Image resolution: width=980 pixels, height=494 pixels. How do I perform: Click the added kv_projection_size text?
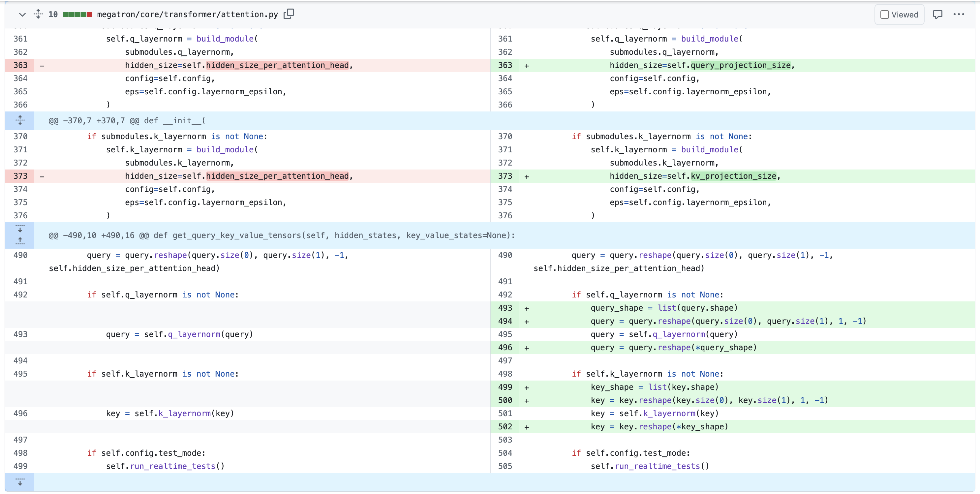click(x=733, y=176)
